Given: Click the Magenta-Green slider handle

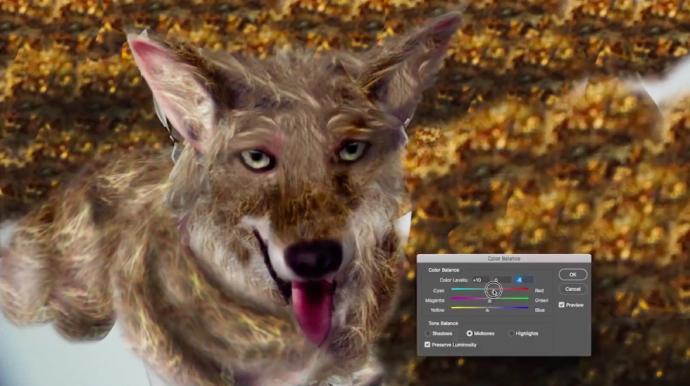Looking at the screenshot, I should click(489, 301).
